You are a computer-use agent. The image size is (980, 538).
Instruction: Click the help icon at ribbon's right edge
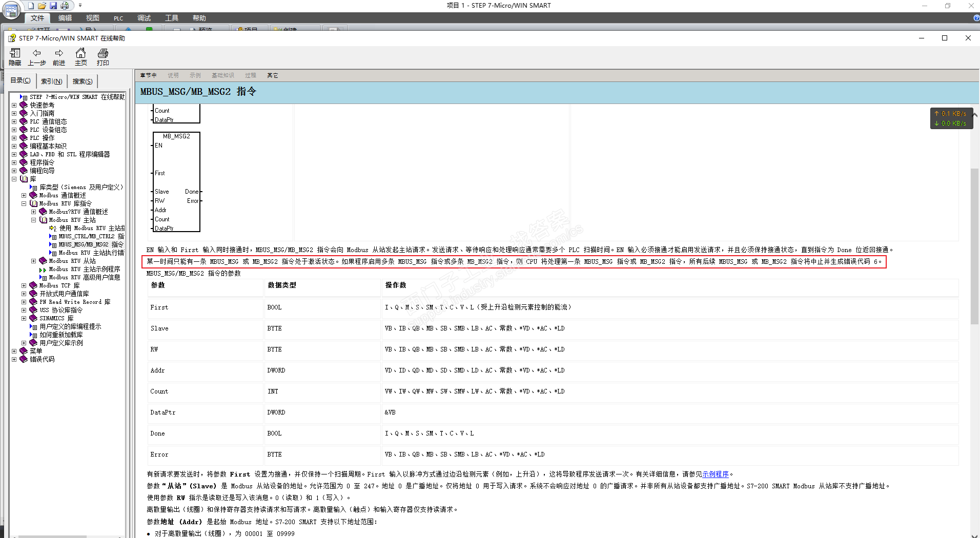coord(976,18)
